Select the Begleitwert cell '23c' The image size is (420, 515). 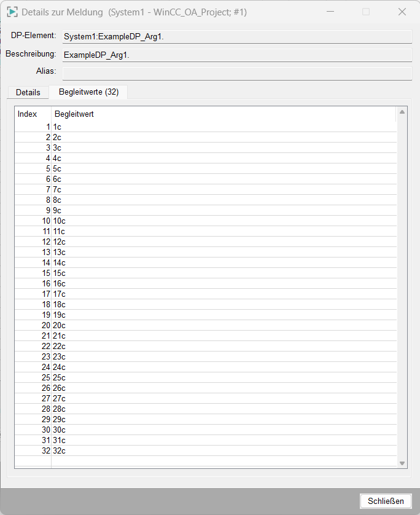click(x=224, y=356)
